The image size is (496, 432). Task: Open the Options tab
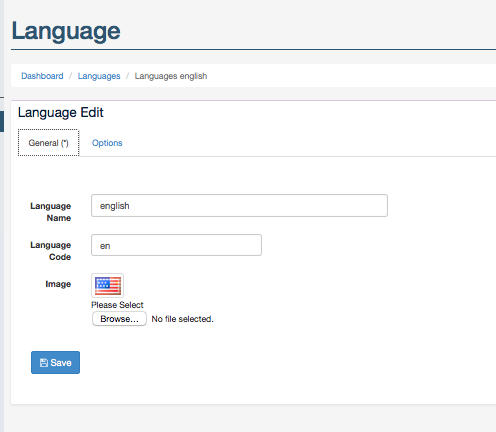click(107, 143)
